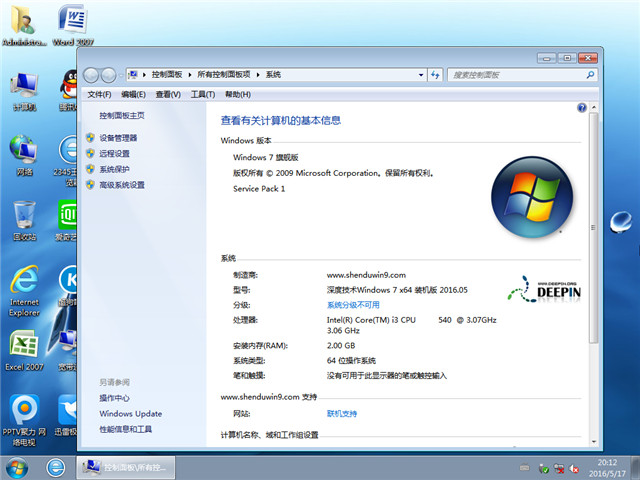Click the Windows 7 旗舰版 text

tap(266, 158)
